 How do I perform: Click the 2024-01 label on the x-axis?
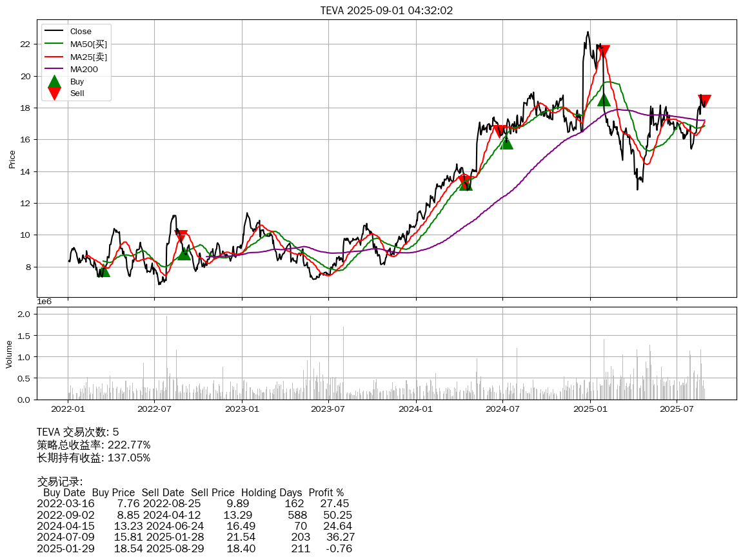click(416, 408)
